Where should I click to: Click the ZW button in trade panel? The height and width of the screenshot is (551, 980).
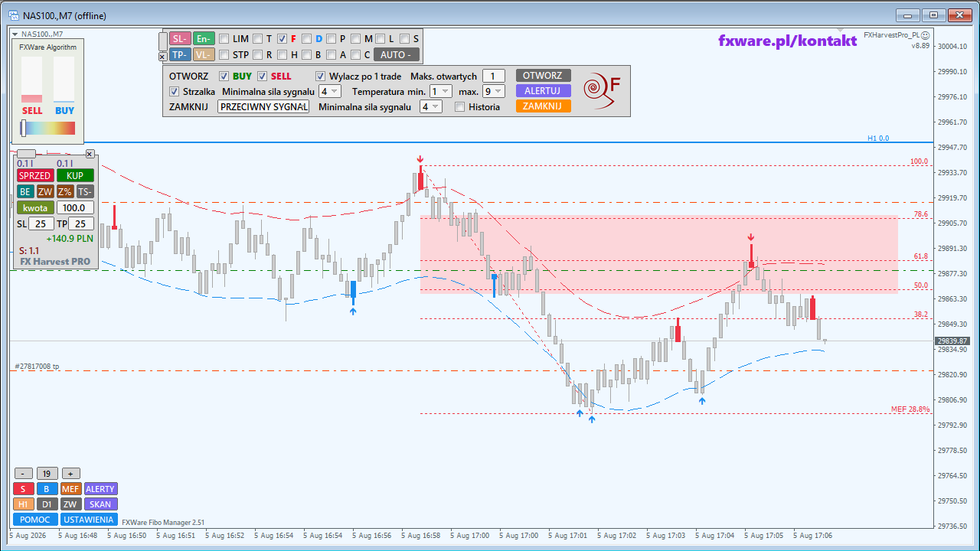45,191
